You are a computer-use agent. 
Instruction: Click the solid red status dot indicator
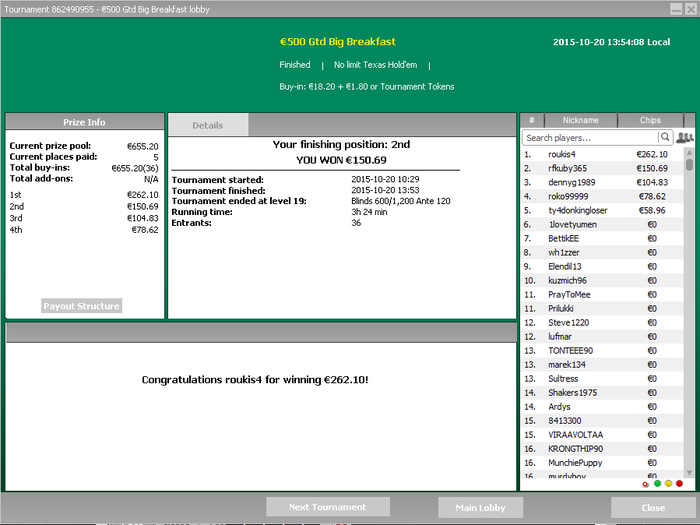679,484
